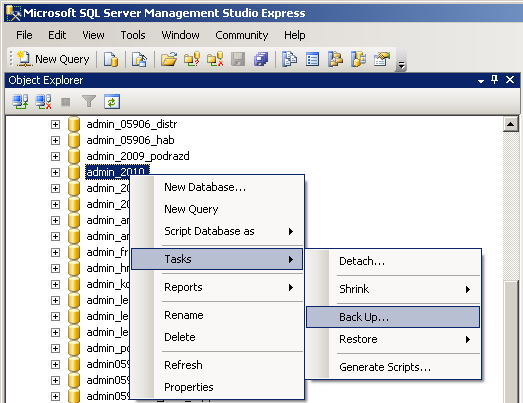Expand the admin_ko database node
The height and width of the screenshot is (403, 523).
(55, 285)
